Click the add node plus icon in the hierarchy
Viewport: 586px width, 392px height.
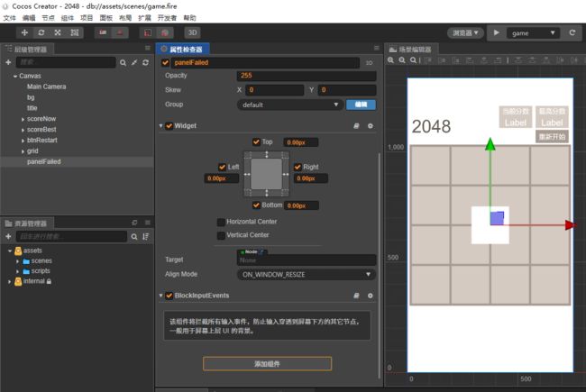8,62
